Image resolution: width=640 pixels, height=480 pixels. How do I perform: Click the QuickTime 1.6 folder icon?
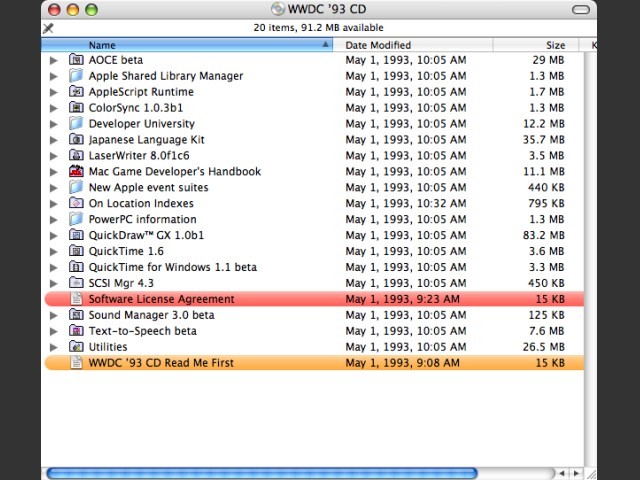click(76, 251)
